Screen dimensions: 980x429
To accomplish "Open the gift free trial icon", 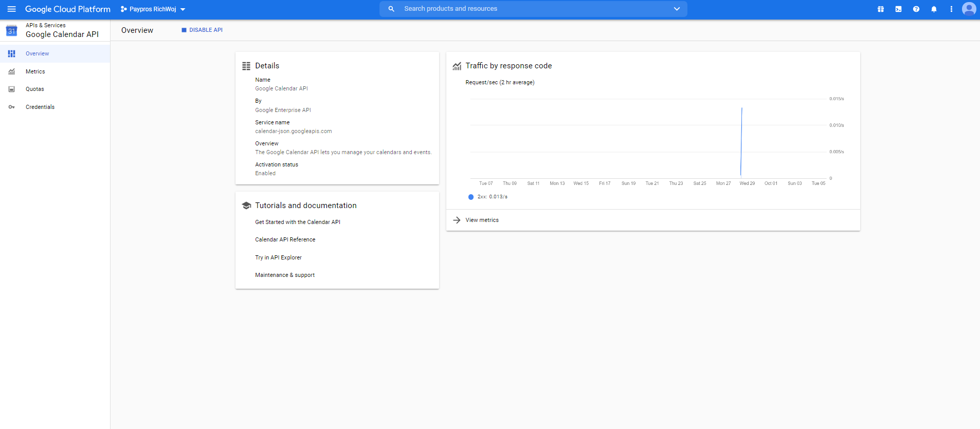I will click(x=881, y=9).
